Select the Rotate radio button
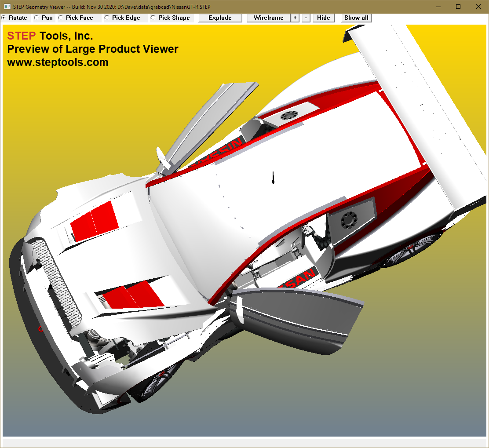The image size is (489, 448). point(4,18)
